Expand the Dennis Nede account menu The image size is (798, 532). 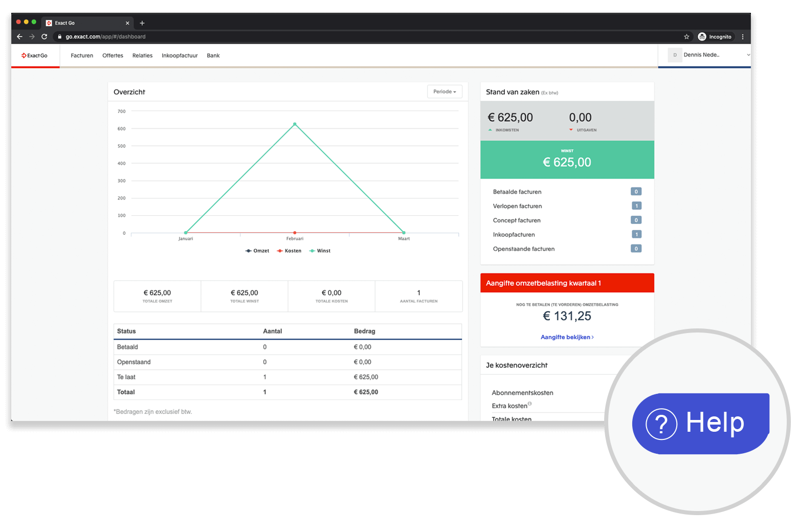pos(748,55)
